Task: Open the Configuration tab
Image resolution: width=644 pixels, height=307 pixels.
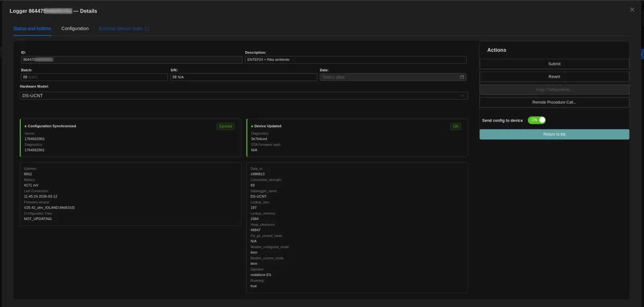Action: coord(75,29)
